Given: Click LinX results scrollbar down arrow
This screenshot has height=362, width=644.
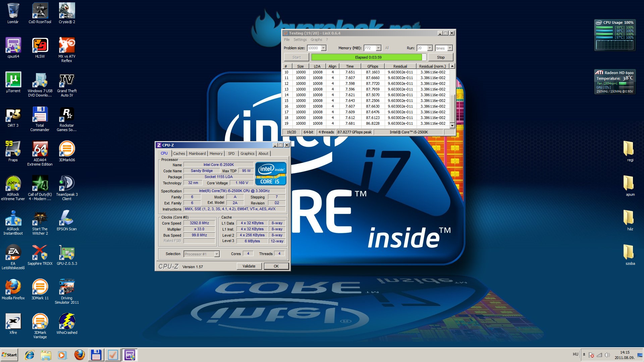Looking at the screenshot, I should coord(452,126).
